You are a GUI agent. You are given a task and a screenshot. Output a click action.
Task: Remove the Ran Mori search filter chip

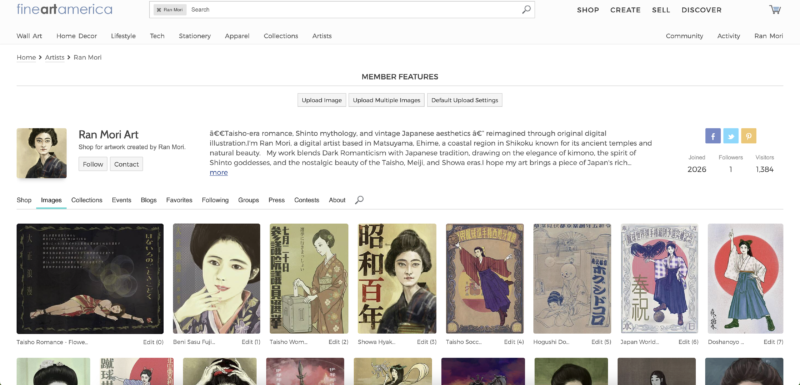(x=159, y=10)
